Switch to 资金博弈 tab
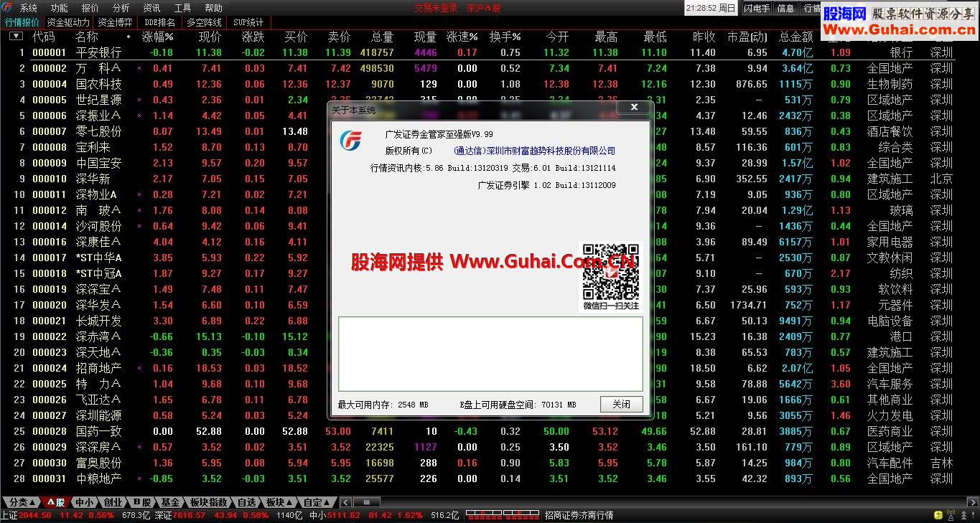The width and height of the screenshot is (980, 523). pyautogui.click(x=115, y=22)
